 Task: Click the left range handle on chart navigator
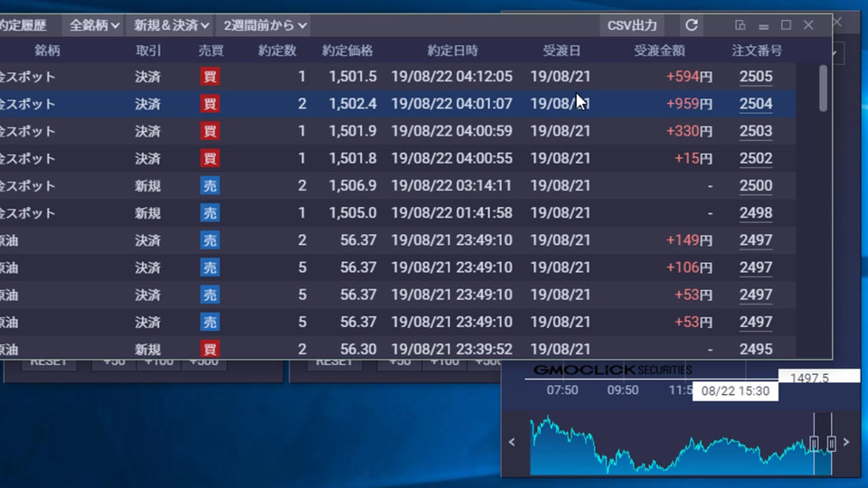tap(814, 443)
